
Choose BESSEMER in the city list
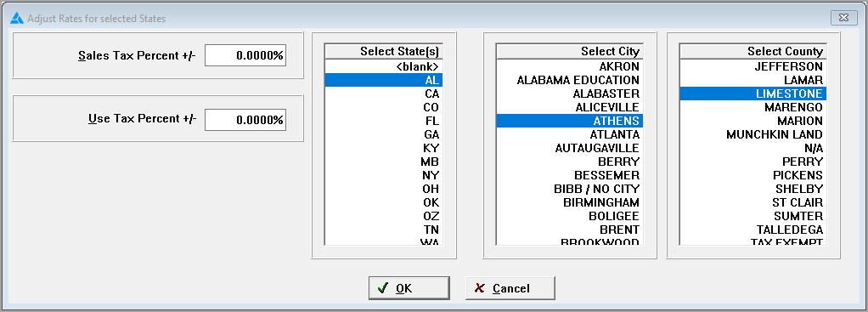pyautogui.click(x=570, y=175)
